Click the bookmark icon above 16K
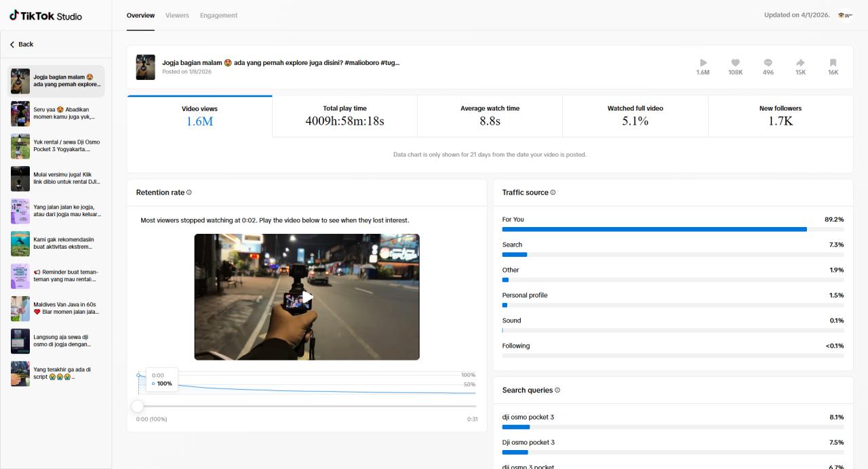This screenshot has width=868, height=469. click(833, 62)
